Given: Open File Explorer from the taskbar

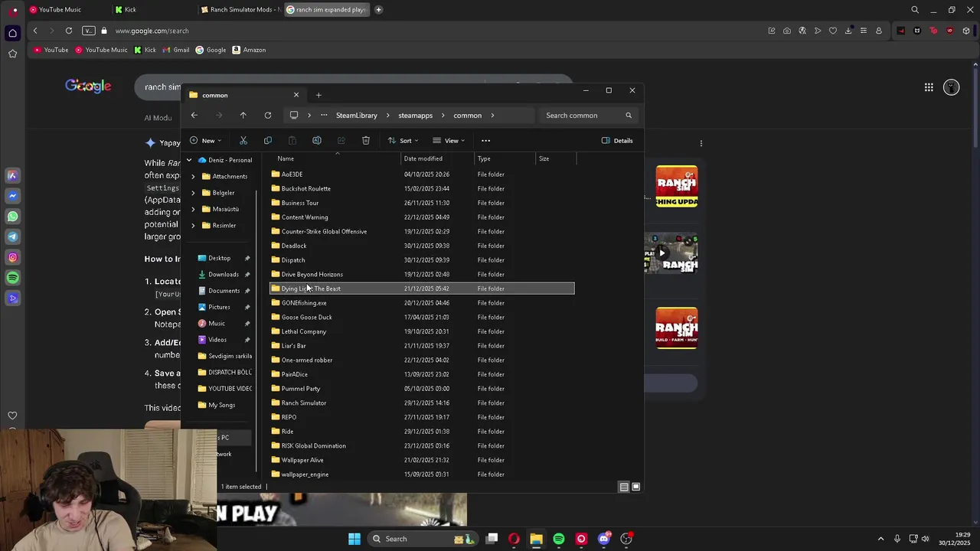Looking at the screenshot, I should pos(536,539).
